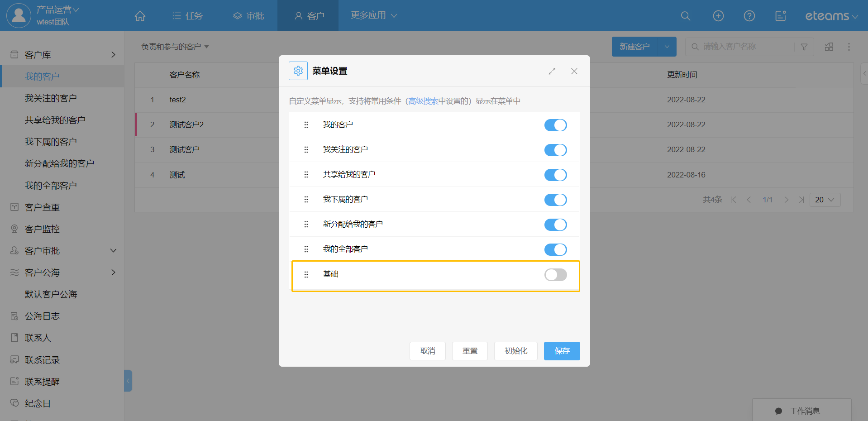Open the search icon in the header
Image resolution: width=868 pixels, height=421 pixels.
coord(685,16)
